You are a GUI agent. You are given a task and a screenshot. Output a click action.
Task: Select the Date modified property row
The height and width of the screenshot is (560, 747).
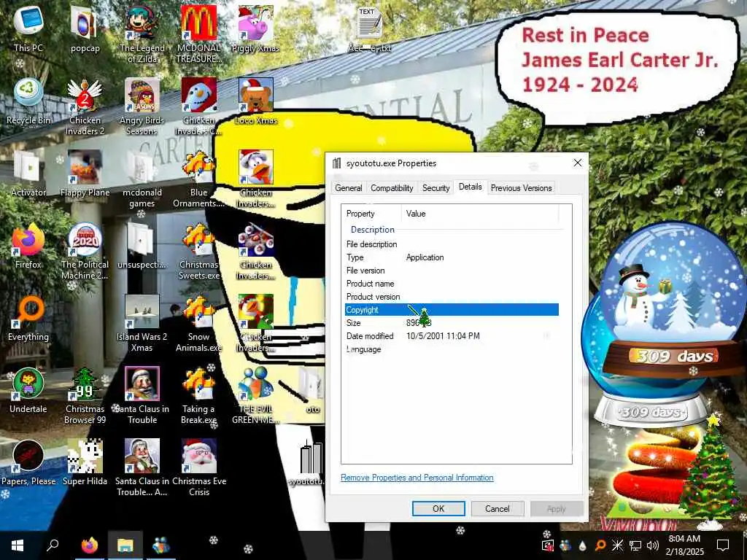[x=452, y=336]
